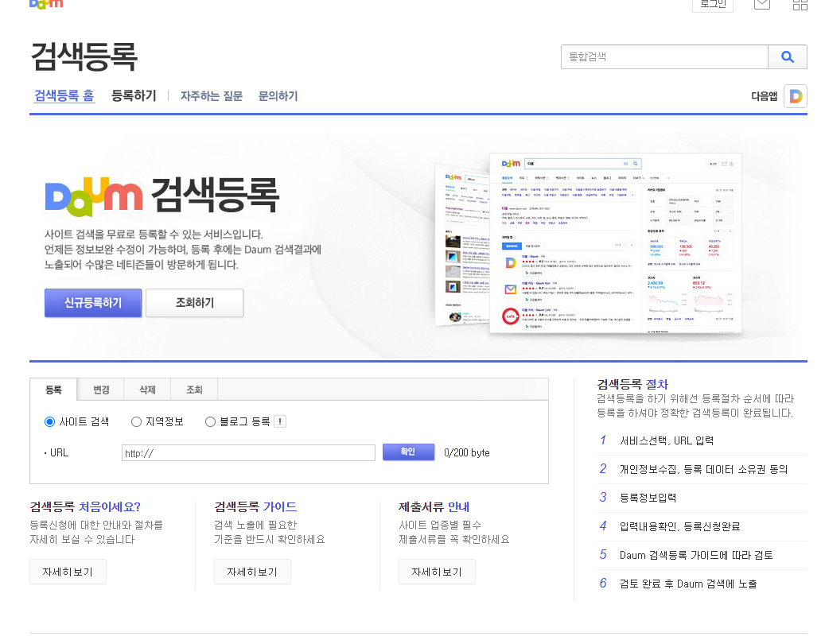Click the 0/200 byte counter text
The image size is (825, 644).
coord(467,452)
